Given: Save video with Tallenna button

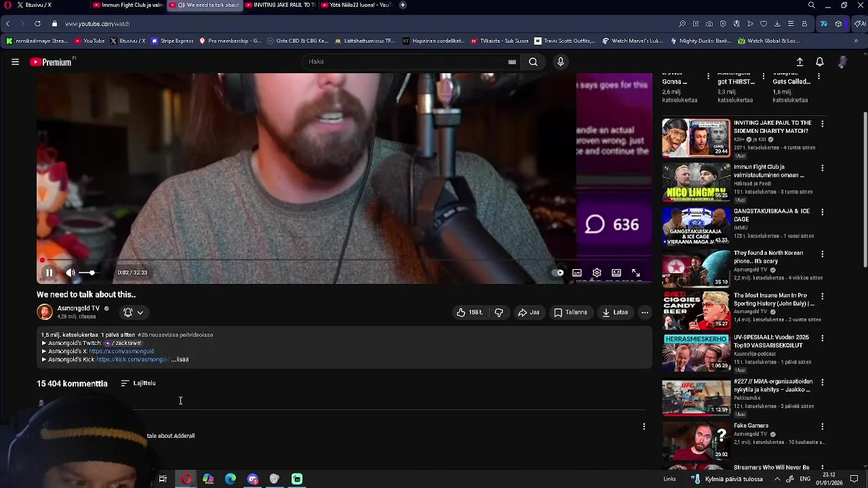Looking at the screenshot, I should pyautogui.click(x=570, y=312).
